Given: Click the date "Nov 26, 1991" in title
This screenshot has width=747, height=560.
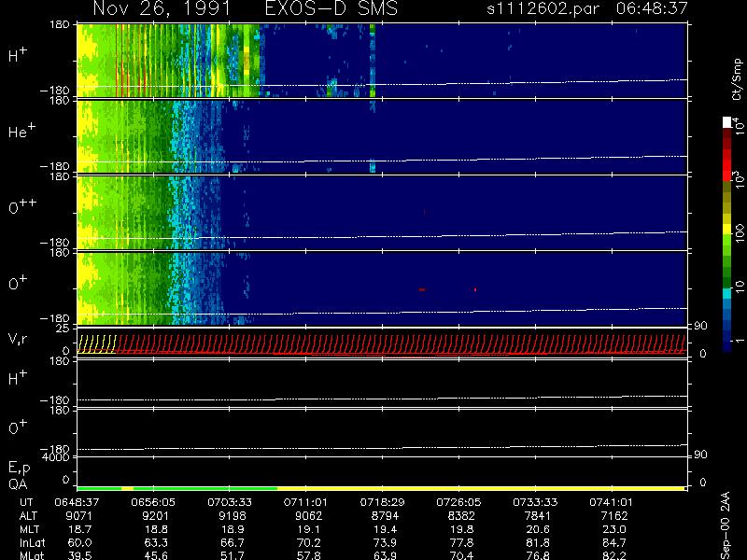Looking at the screenshot, I should pyautogui.click(x=162, y=8).
